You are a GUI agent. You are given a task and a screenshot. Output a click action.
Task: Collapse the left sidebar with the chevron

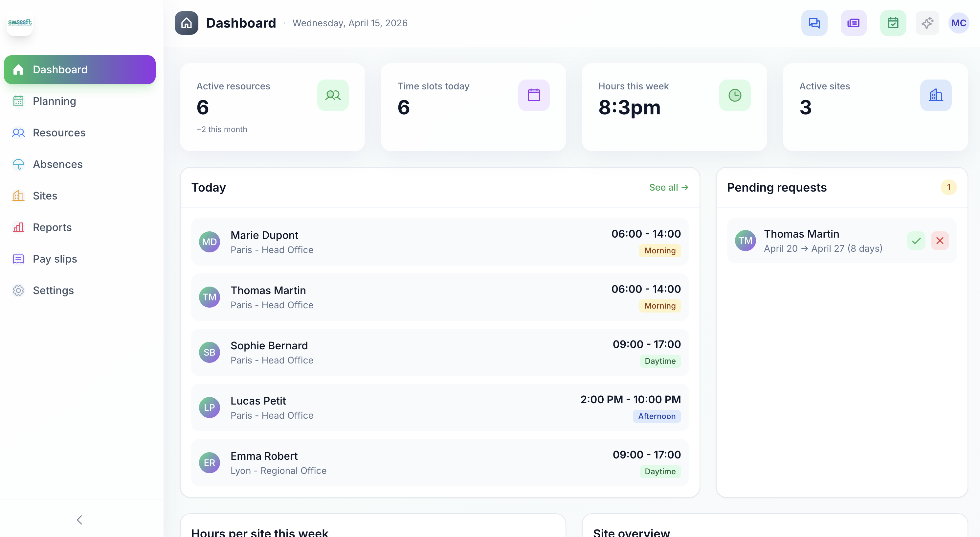(79, 520)
